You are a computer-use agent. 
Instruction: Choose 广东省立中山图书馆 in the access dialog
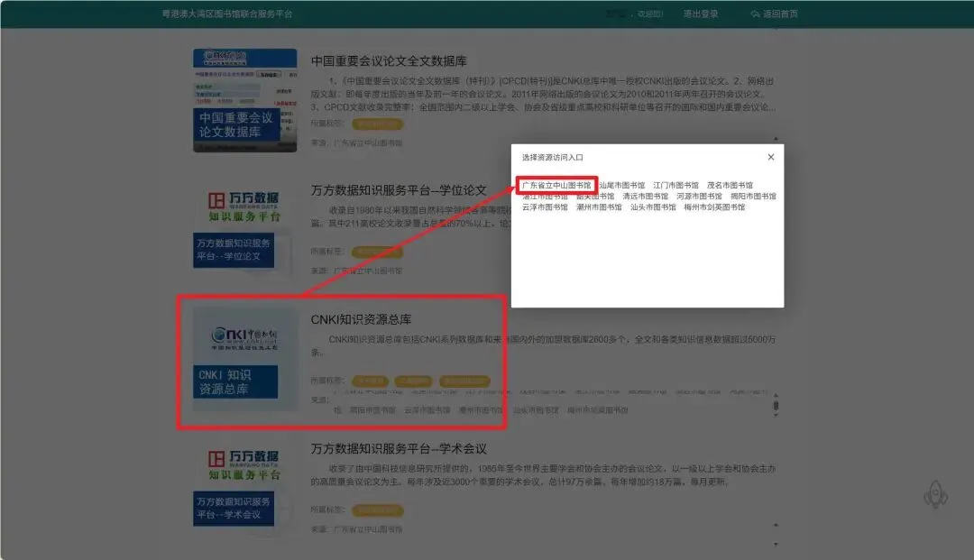click(556, 185)
